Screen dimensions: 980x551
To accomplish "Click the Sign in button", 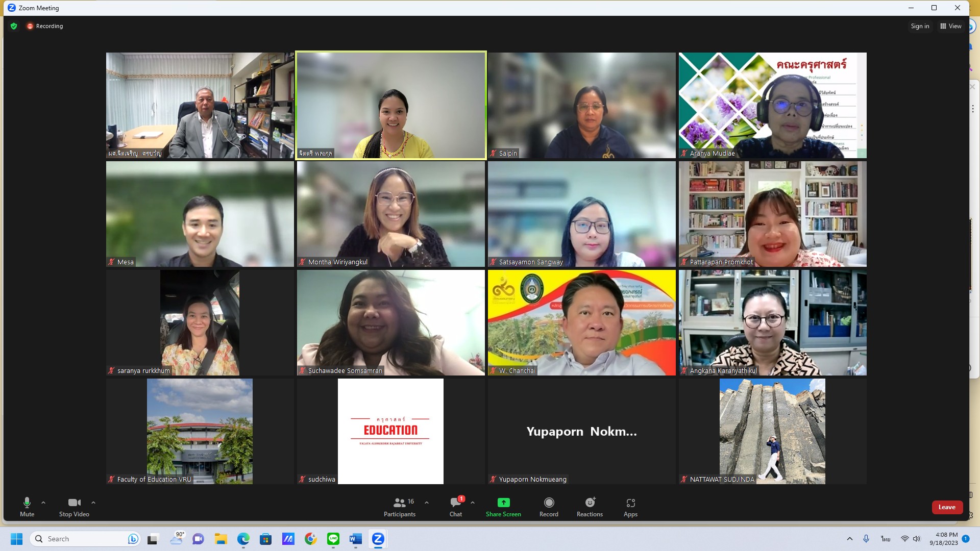I will pos(920,26).
